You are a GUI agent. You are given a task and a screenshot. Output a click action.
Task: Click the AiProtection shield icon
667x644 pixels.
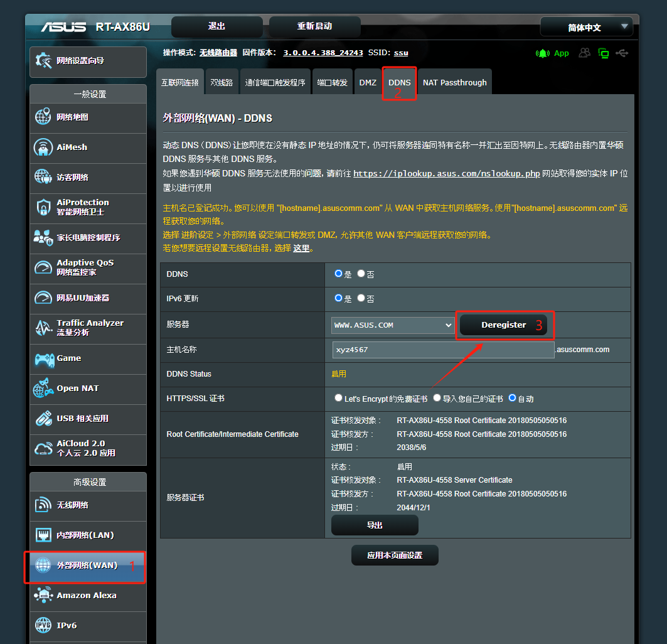[43, 207]
